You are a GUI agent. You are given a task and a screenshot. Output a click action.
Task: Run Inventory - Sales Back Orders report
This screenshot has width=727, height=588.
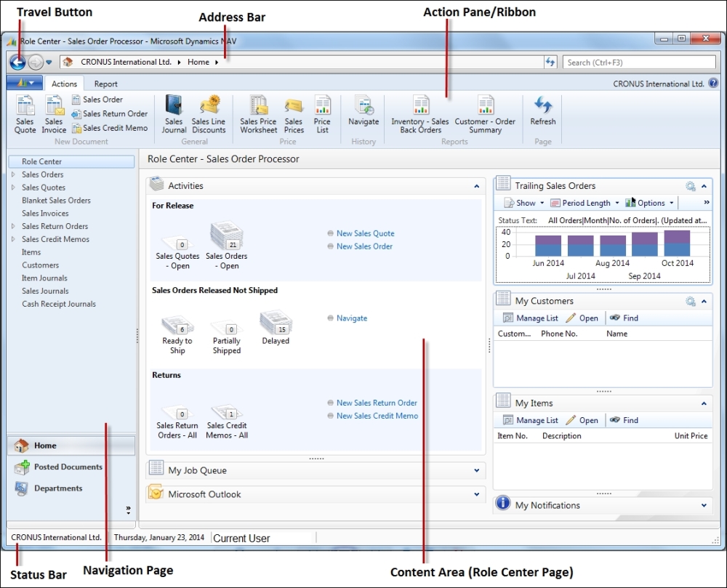point(420,114)
